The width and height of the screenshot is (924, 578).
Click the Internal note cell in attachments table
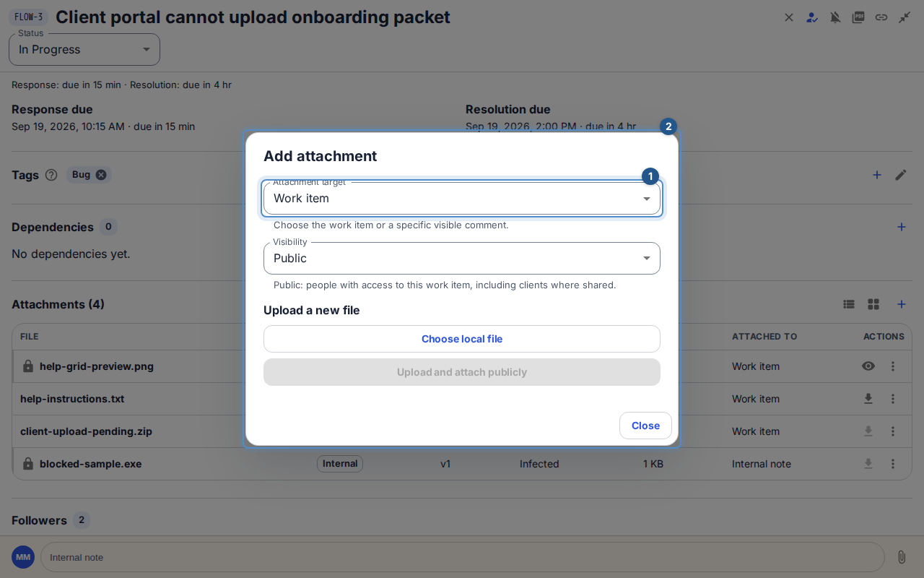click(x=762, y=464)
